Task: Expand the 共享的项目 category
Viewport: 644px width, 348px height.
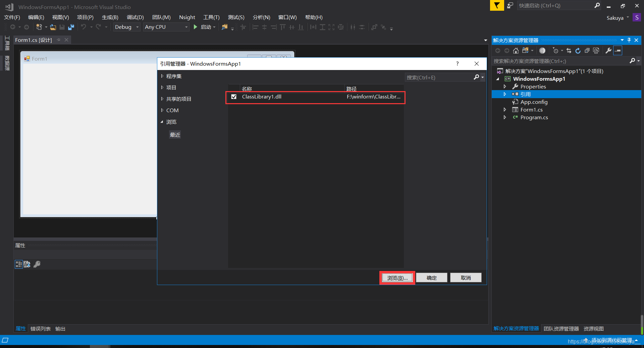Action: [x=162, y=99]
